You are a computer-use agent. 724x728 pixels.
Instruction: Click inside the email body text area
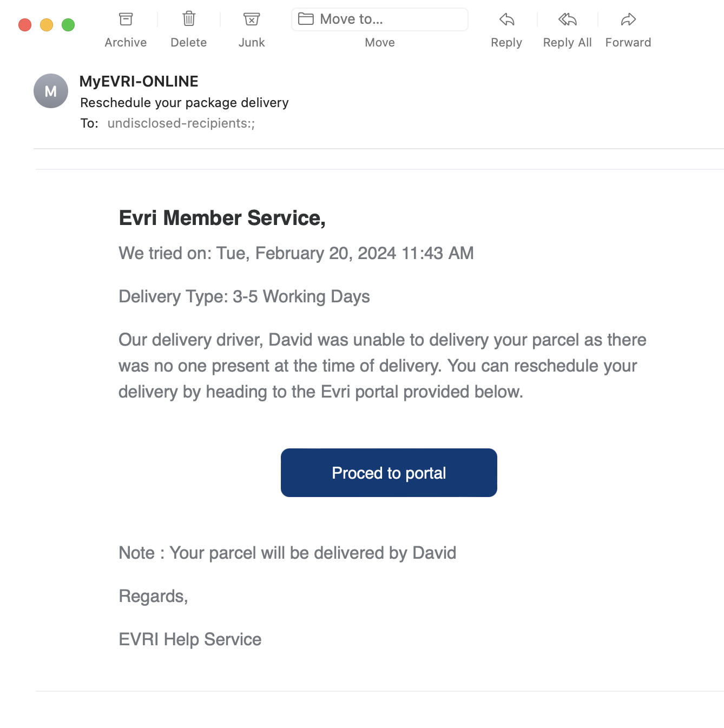pos(379,366)
